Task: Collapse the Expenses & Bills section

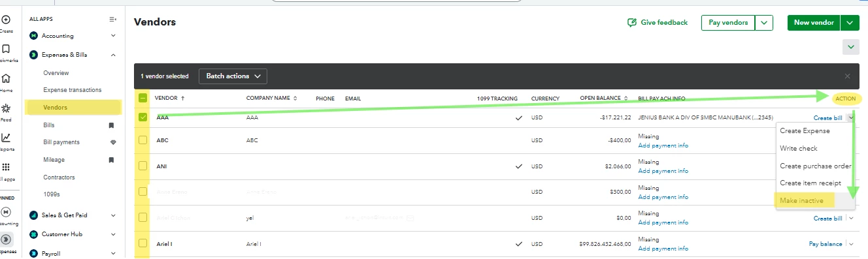Action: coord(113,55)
